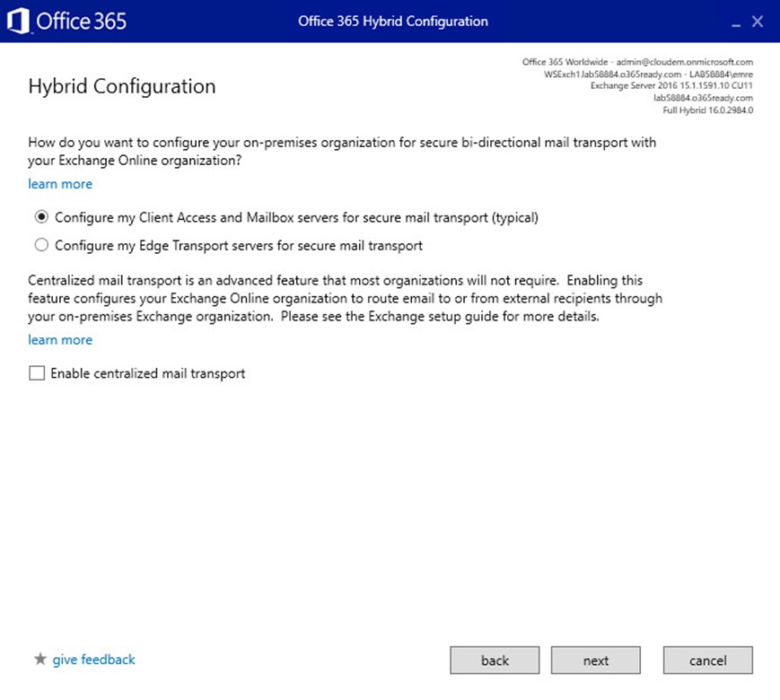Click the Office 365 door logo icon
The width and height of the screenshot is (780, 700).
click(18, 22)
